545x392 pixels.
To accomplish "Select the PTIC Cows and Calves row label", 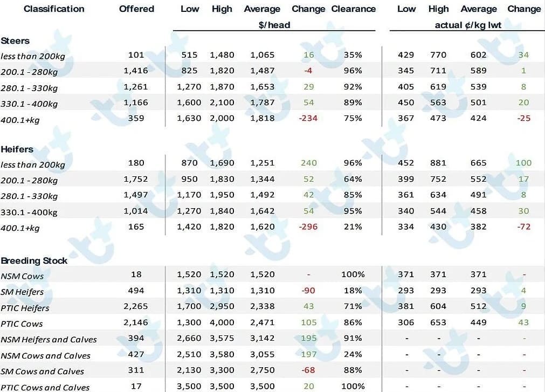I will pos(45,387).
